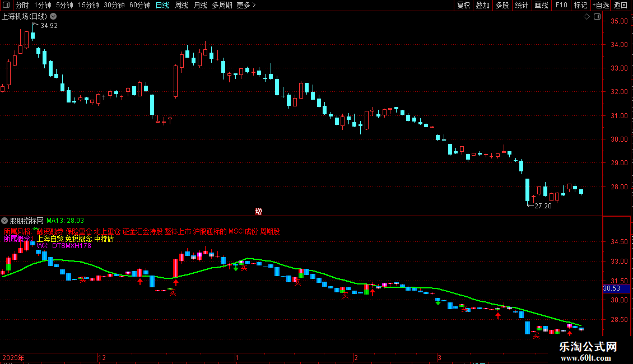Open the 股朋指标网 indicator dropdown
633x364 pixels.
pos(4,221)
